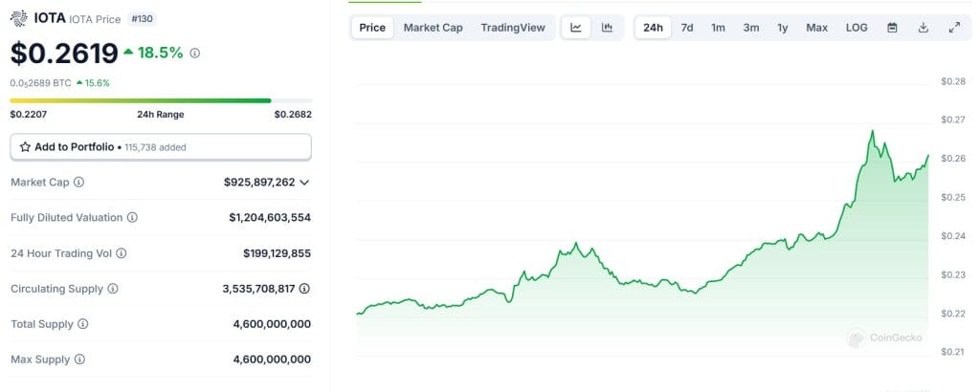Show Fully Diluted Valuation info icon
The width and height of the screenshot is (980, 392).
[x=132, y=218]
